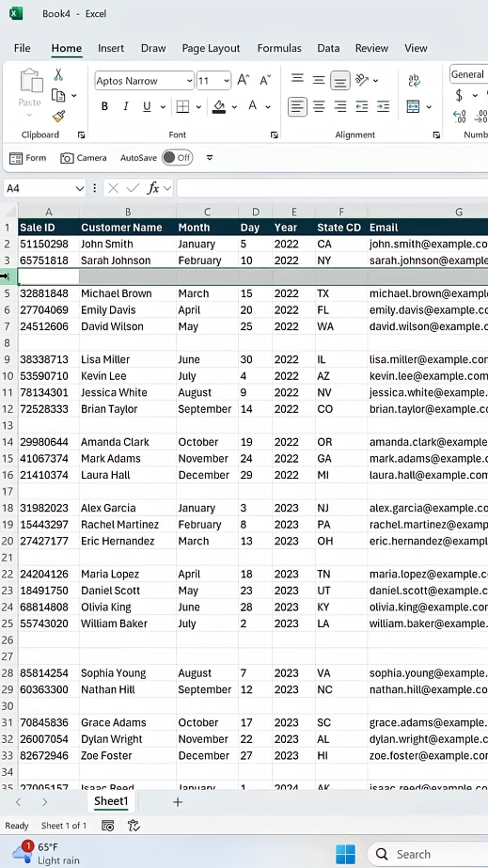The width and height of the screenshot is (488, 868).
Task: Select the Format Painter brush
Action: [58, 117]
